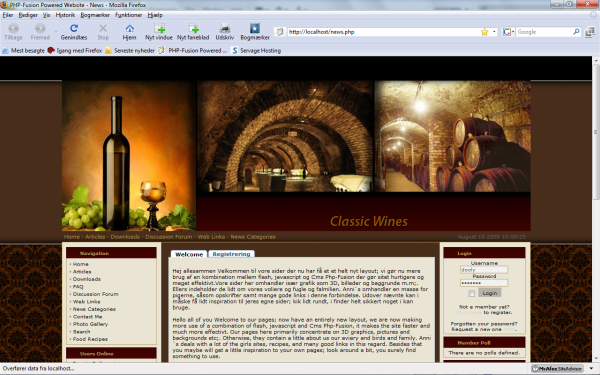This screenshot has height=375, width=600.
Task: Click the scrollbar down arrow
Action: coord(596,359)
